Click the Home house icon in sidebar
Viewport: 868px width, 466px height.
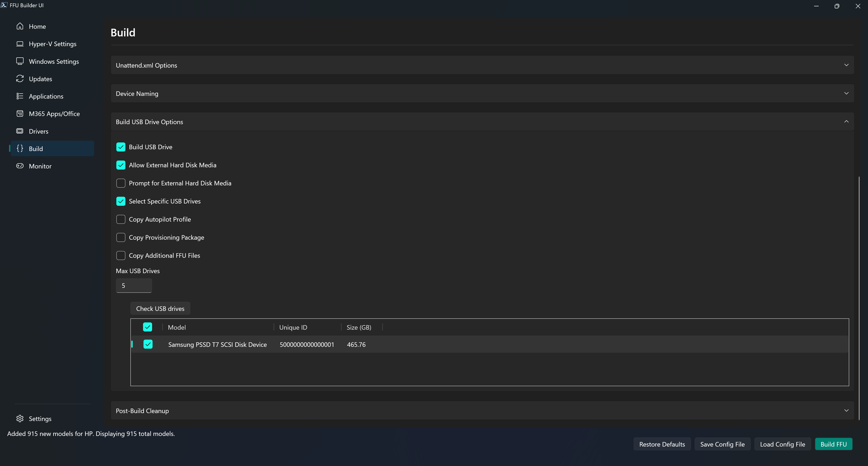[20, 26]
